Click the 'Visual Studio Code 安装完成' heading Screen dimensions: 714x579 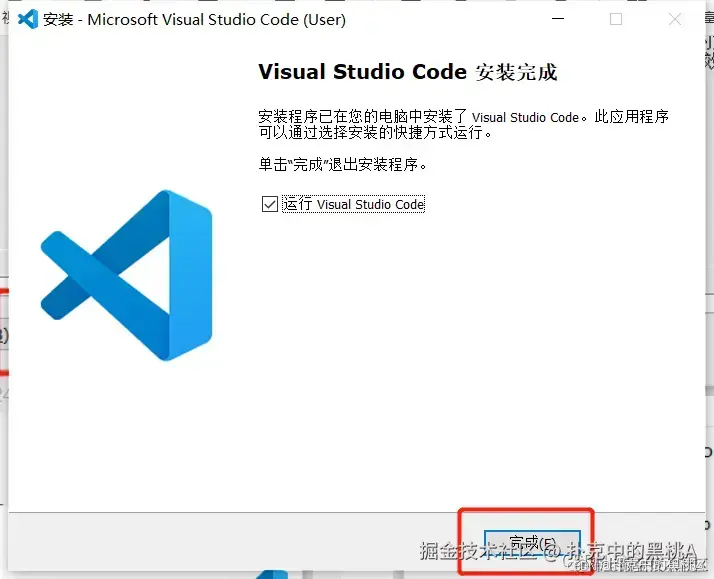click(408, 72)
